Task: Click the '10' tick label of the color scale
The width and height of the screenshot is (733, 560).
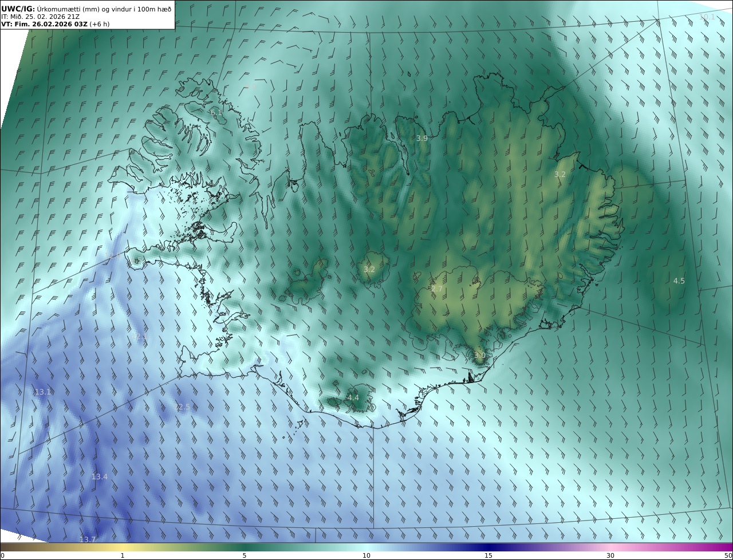Action: (x=366, y=555)
